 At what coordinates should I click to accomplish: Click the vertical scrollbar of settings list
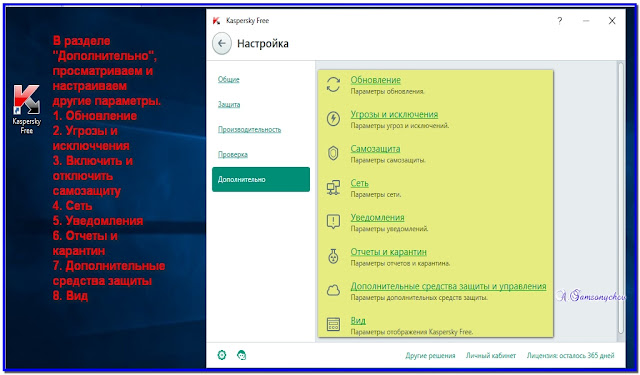pyautogui.click(x=620, y=197)
